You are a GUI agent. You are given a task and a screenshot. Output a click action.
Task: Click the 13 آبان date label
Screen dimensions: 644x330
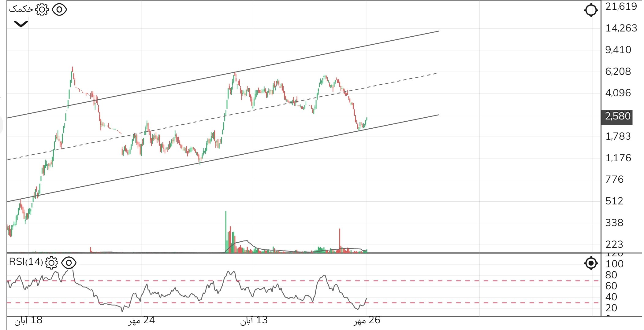point(254,321)
